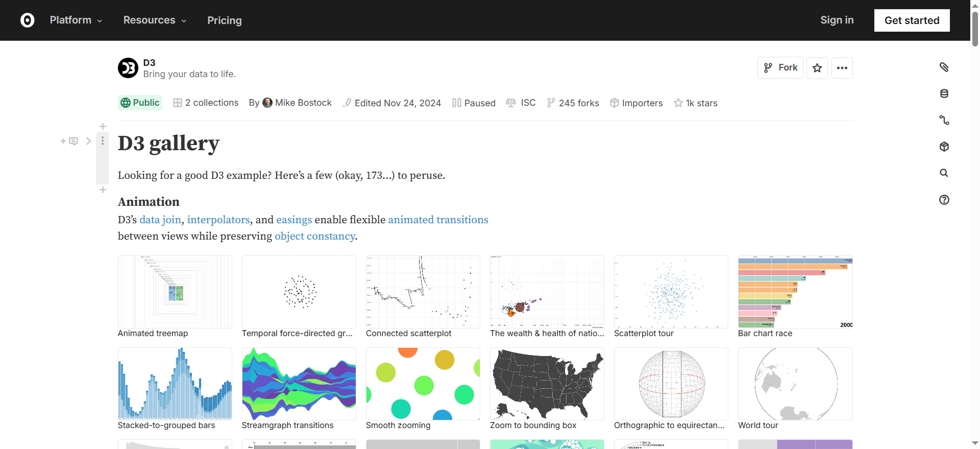Open the D3 author name link
980x449 pixels.
(x=149, y=62)
